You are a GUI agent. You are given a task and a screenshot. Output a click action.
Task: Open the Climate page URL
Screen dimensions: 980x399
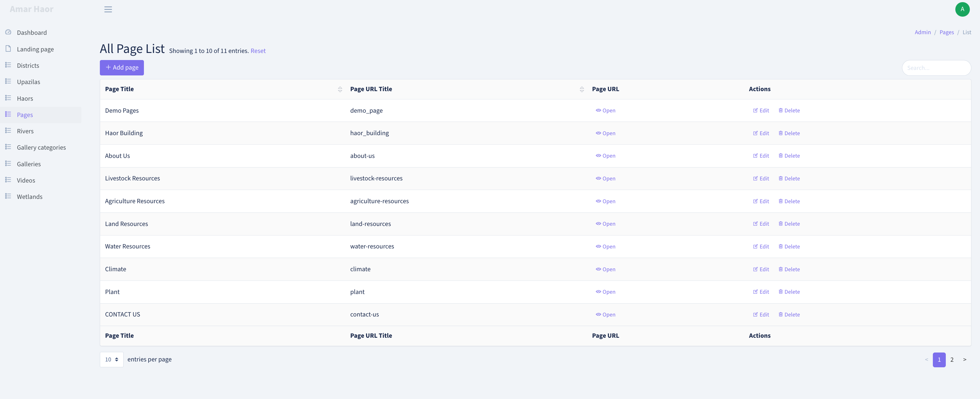pos(605,269)
